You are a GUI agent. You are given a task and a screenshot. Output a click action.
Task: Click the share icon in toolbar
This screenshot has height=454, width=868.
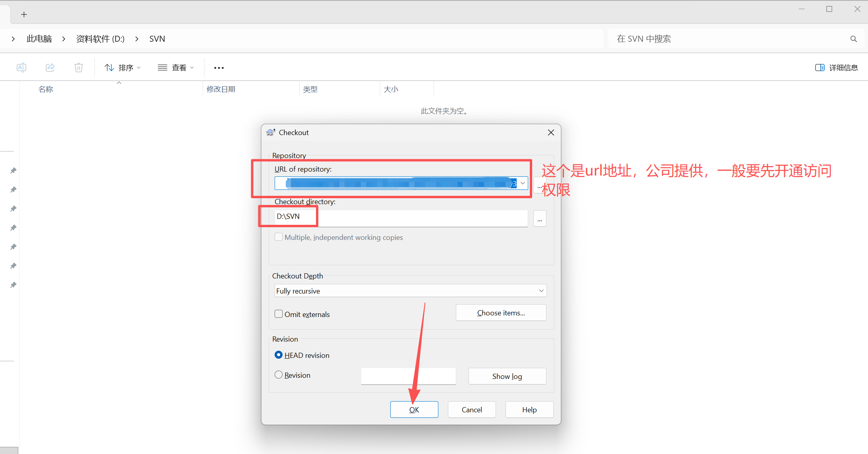pyautogui.click(x=50, y=68)
